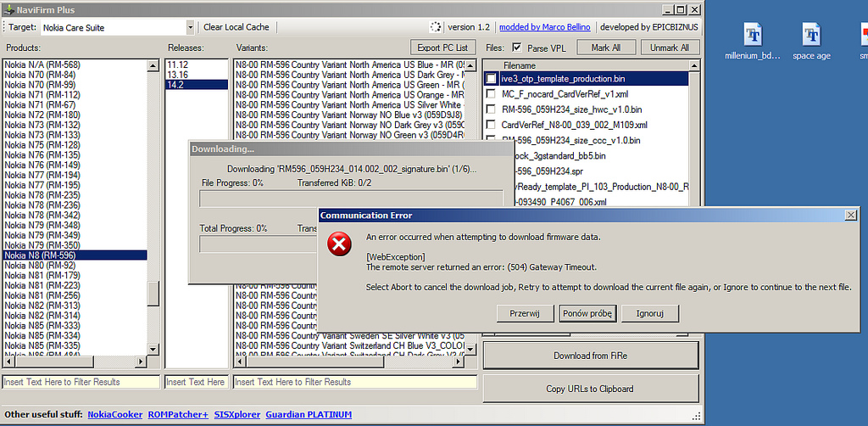Select the Norway NO Green v3 variant
This screenshot has height=426, width=868.
click(x=349, y=135)
